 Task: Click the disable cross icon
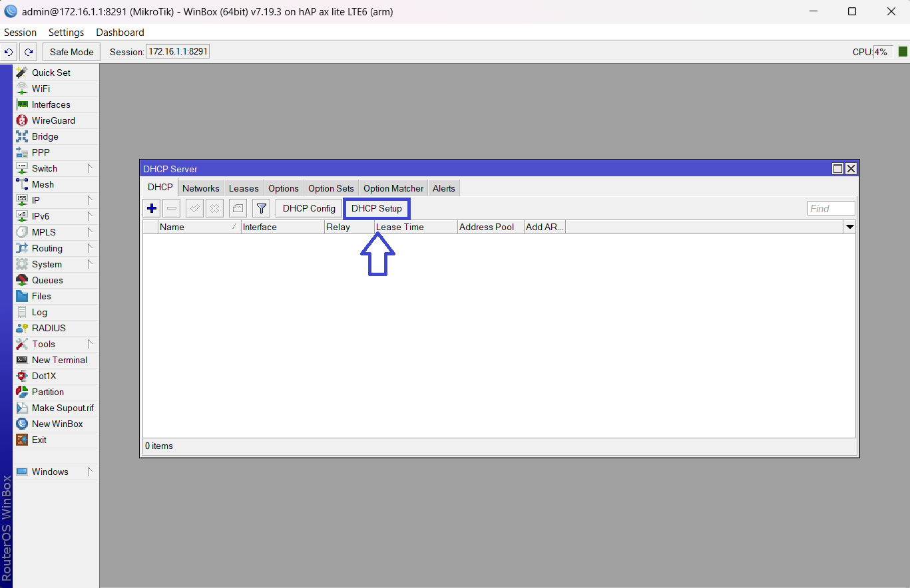click(x=214, y=208)
